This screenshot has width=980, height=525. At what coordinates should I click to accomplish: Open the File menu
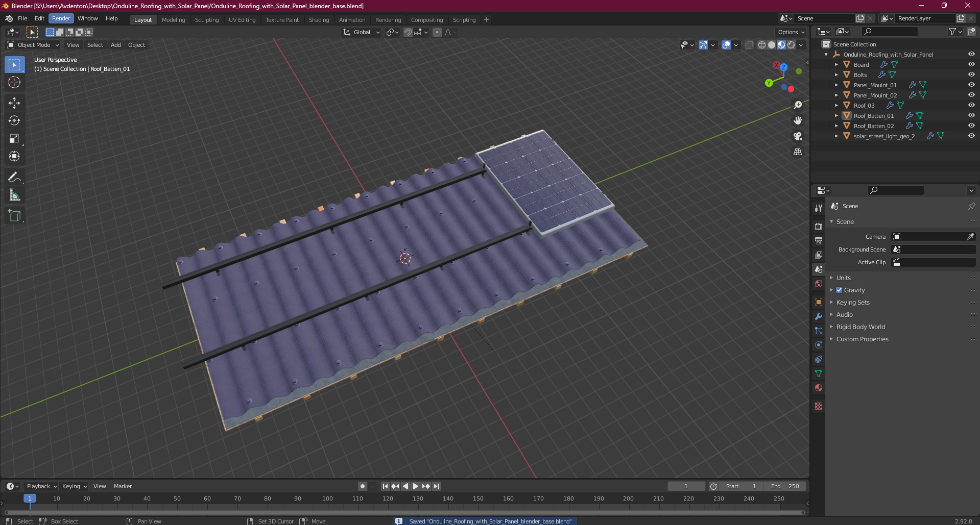click(x=22, y=18)
